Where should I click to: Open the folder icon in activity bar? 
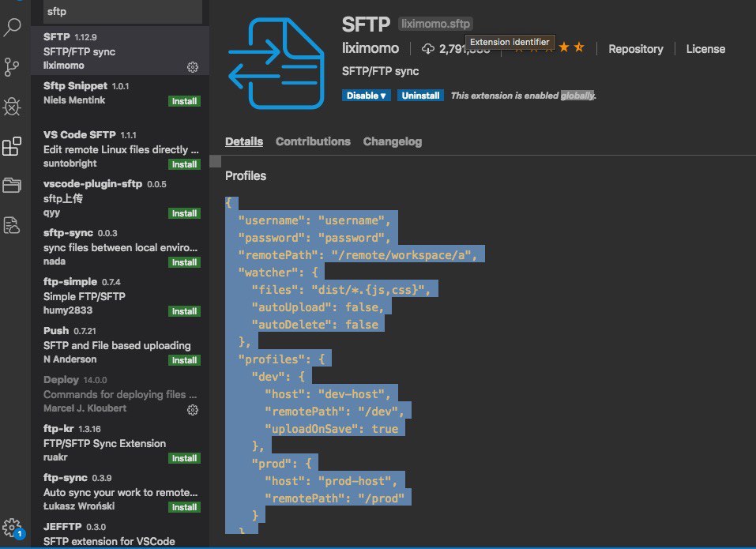(12, 185)
